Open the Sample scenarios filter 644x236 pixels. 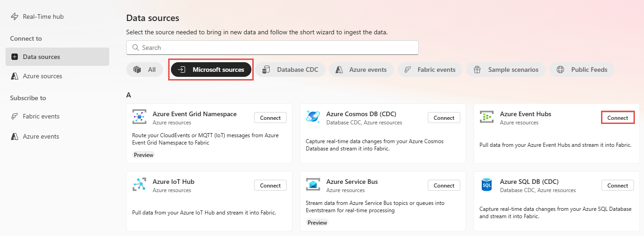tap(506, 70)
